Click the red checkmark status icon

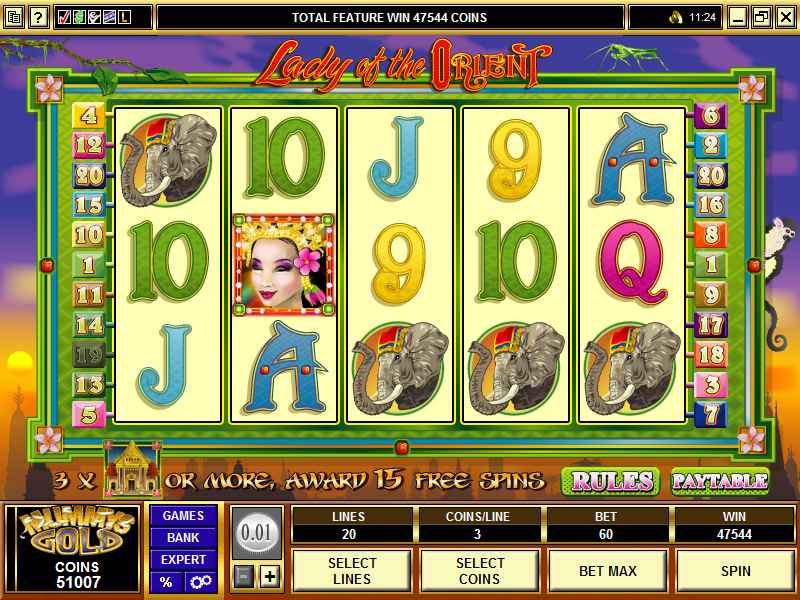[64, 17]
